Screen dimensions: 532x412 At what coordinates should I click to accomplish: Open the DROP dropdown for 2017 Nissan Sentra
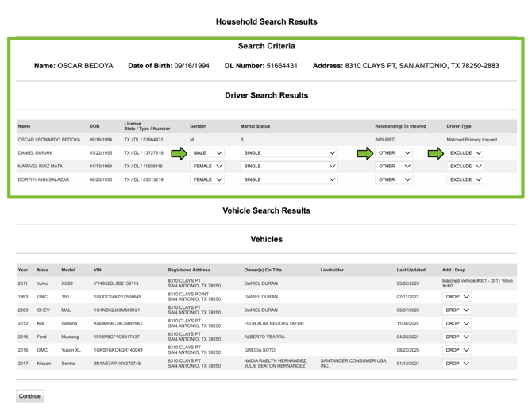tap(457, 364)
